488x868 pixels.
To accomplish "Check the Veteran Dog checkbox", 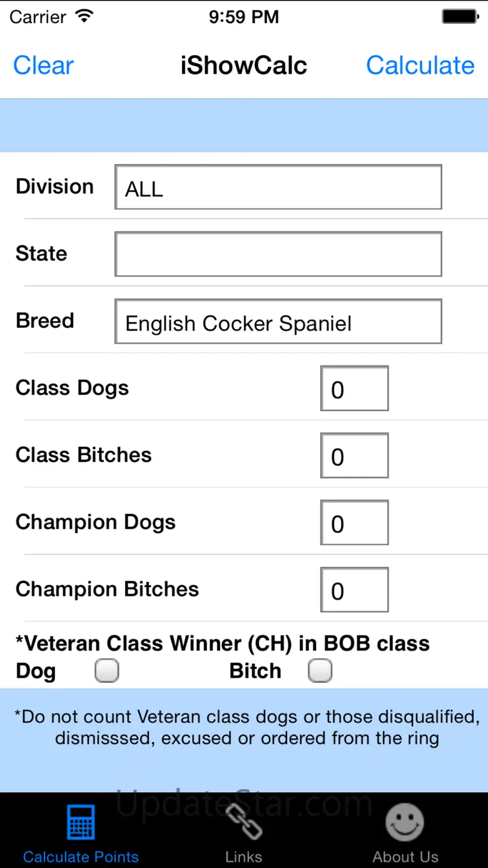I will coord(107,671).
